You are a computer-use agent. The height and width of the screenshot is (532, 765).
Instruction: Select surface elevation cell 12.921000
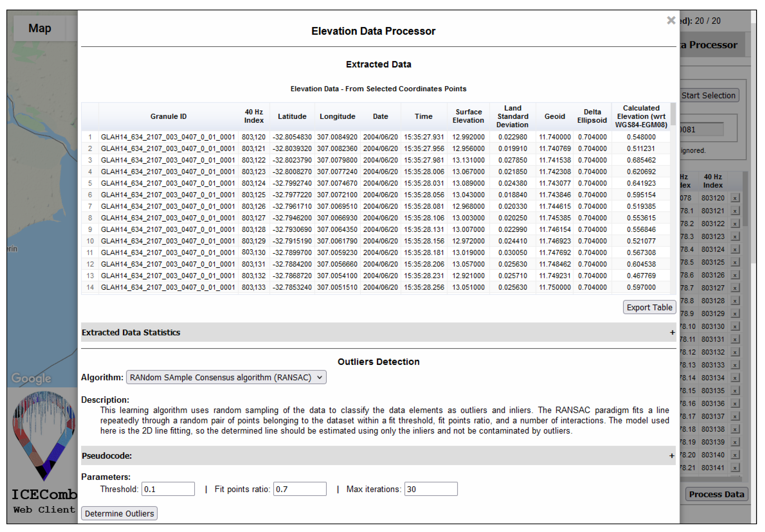(468, 276)
